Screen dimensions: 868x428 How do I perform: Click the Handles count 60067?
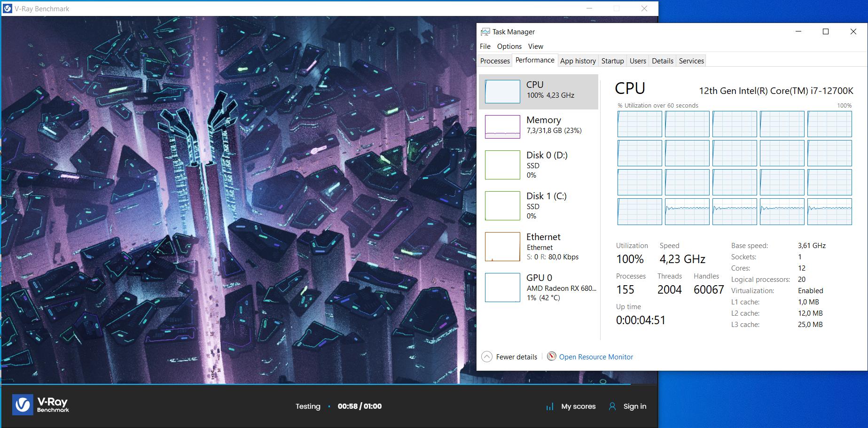coord(709,290)
